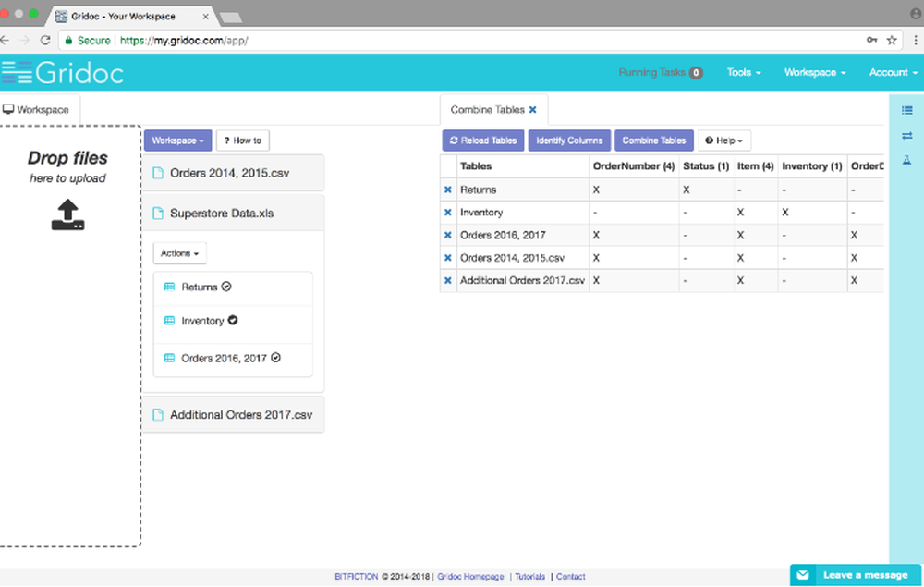Image resolution: width=924 pixels, height=587 pixels.
Task: Remove Inventory row with its blue X
Action: (x=448, y=212)
